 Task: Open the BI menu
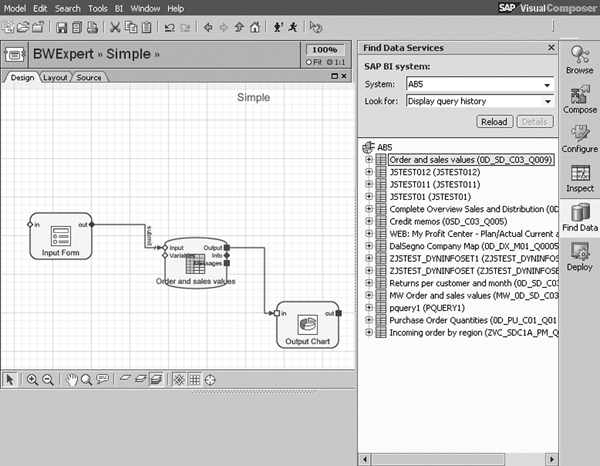point(117,7)
